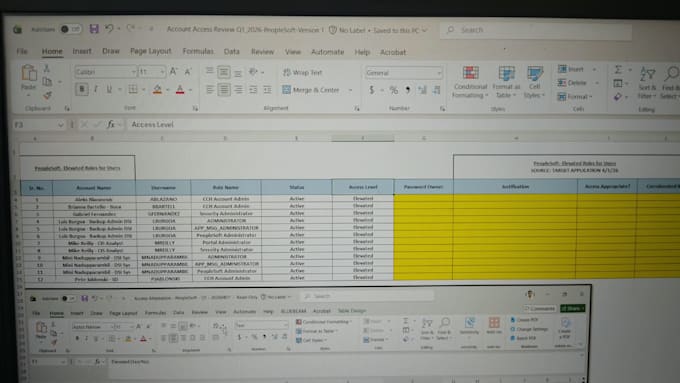Click into the top Search box
The width and height of the screenshot is (680, 383).
536,30
